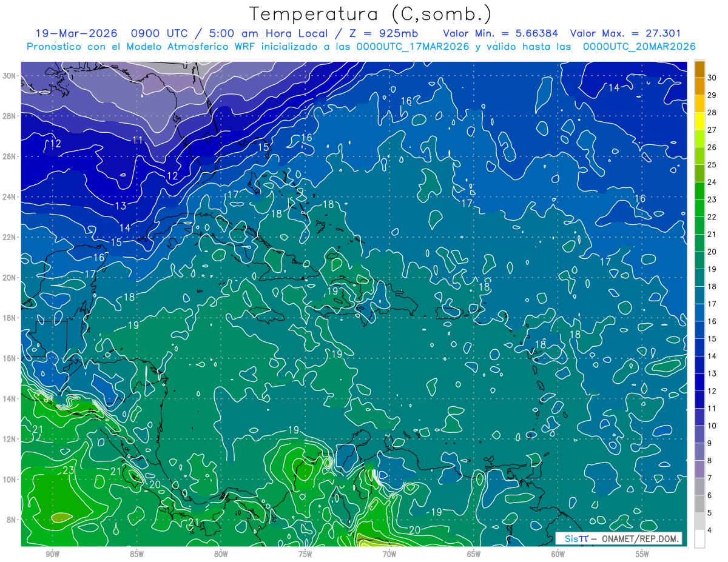Click legend number 10 on the color bar

click(712, 426)
